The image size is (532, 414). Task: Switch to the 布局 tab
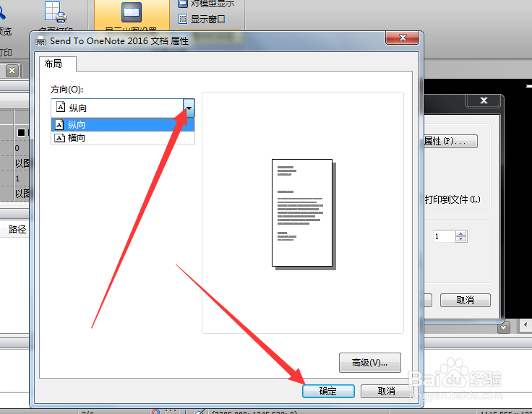[57, 64]
